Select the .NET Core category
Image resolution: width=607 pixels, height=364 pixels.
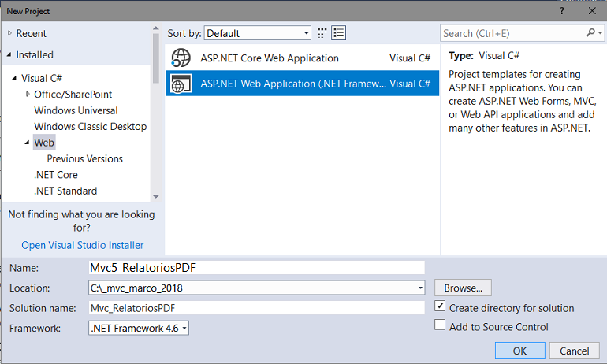55,174
